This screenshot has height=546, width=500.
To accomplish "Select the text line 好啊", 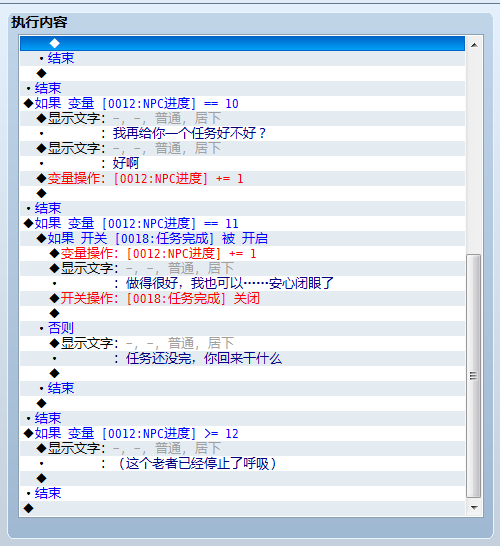I will click(242, 163).
